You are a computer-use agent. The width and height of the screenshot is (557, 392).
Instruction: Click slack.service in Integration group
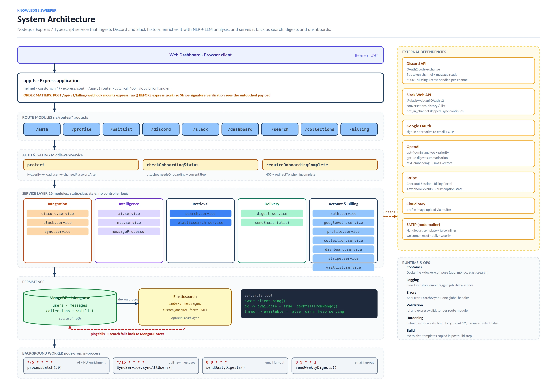(x=58, y=223)
